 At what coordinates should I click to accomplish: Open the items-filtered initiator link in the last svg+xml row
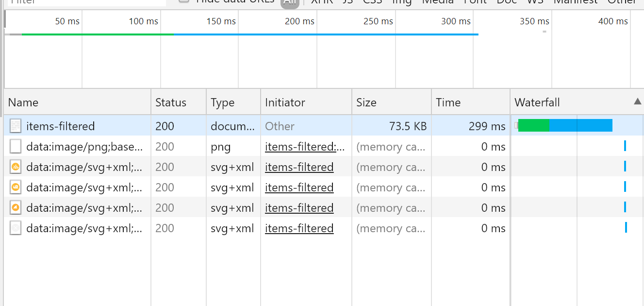[x=299, y=228]
